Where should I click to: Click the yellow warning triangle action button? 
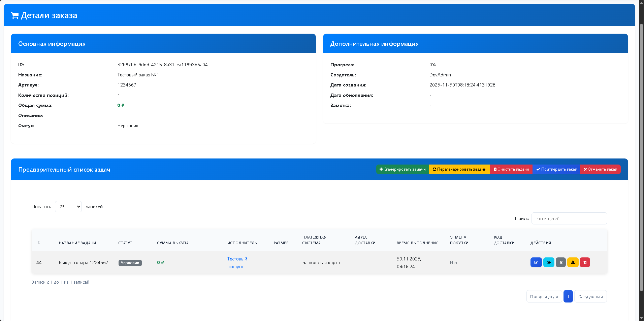tap(573, 262)
